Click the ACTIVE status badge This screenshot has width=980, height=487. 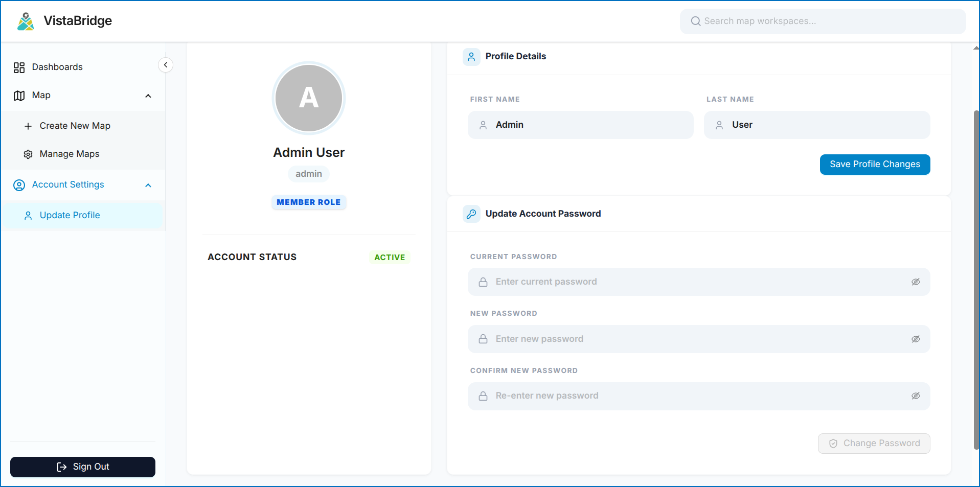coord(390,258)
